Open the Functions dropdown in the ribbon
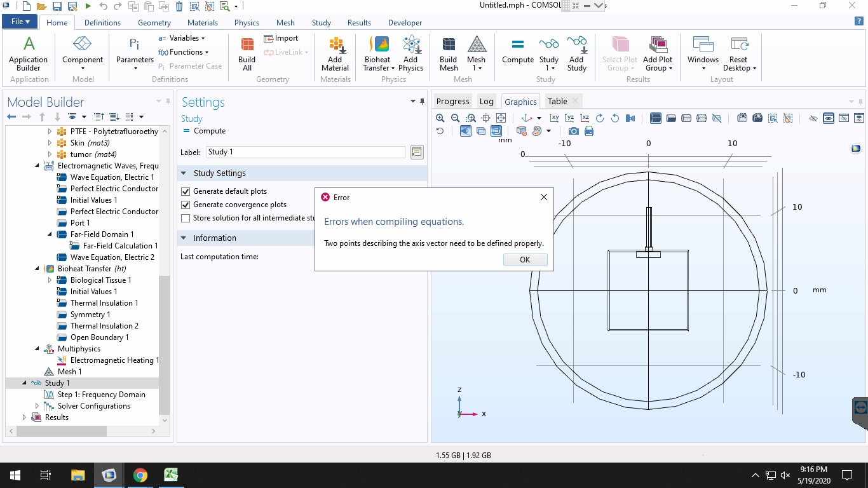 click(x=184, y=52)
